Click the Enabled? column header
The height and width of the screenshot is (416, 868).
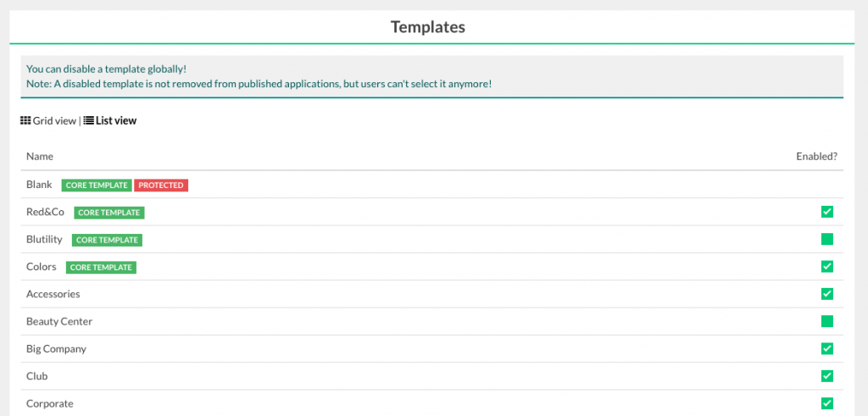(x=816, y=157)
